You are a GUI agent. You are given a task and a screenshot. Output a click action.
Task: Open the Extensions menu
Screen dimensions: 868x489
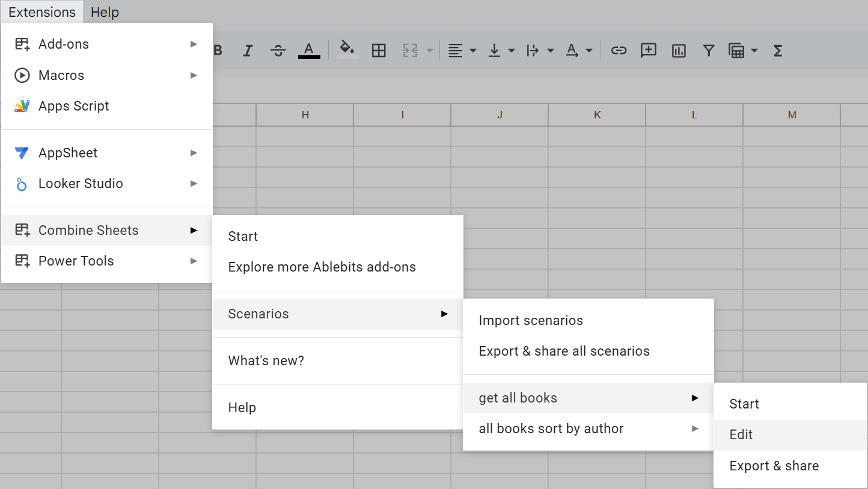42,12
